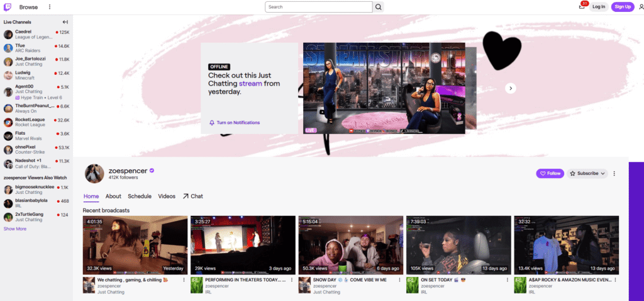The height and width of the screenshot is (301, 644).
Task: Open Nadeshot +1 channel avatar
Action: coord(8,164)
